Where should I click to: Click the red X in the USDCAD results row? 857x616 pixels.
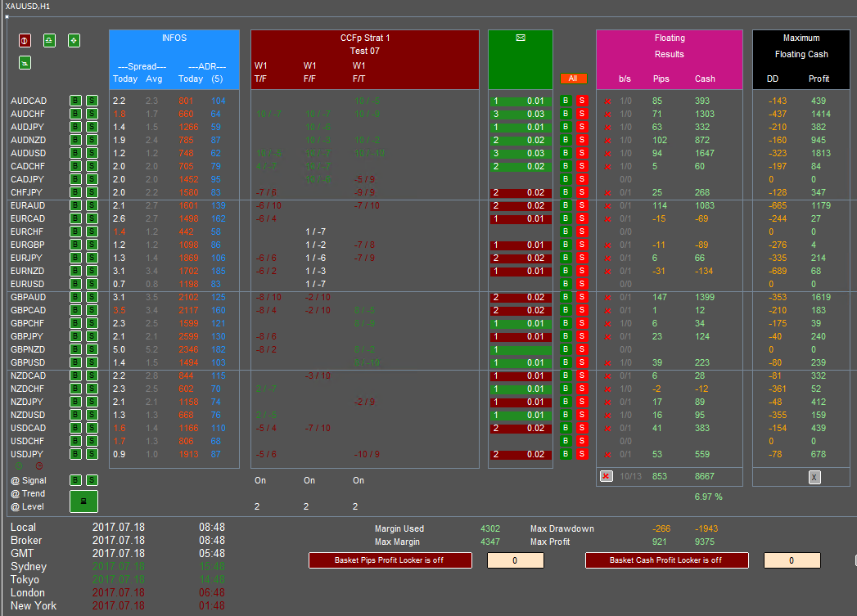607,429
